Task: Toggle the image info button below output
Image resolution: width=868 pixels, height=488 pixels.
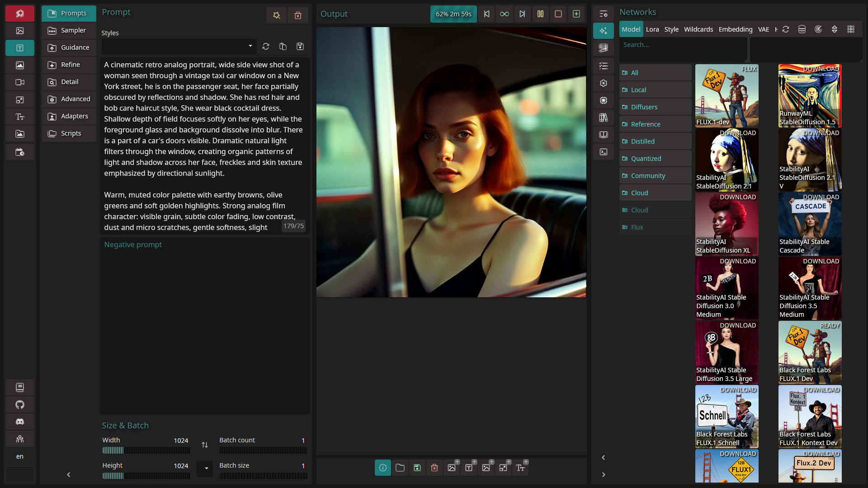Action: (x=383, y=468)
